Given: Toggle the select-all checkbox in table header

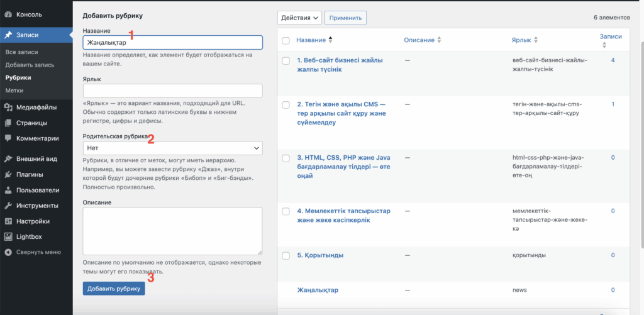Looking at the screenshot, I should pyautogui.click(x=286, y=41).
